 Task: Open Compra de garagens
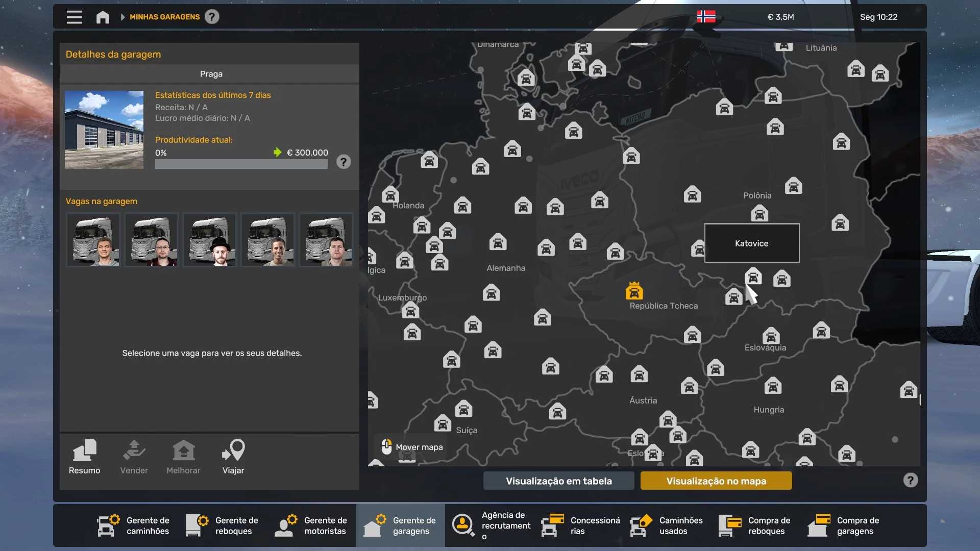844,525
